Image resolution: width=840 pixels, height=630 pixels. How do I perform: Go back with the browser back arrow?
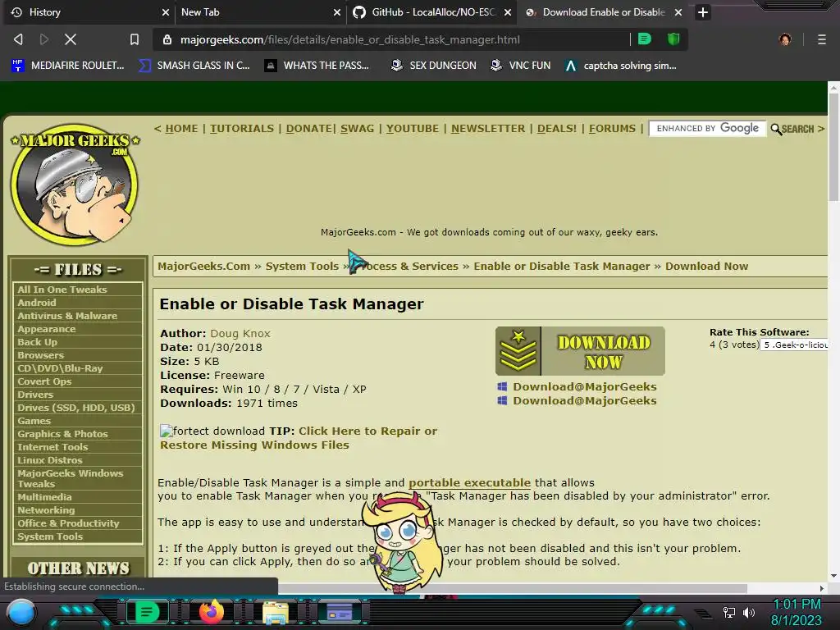coord(18,39)
